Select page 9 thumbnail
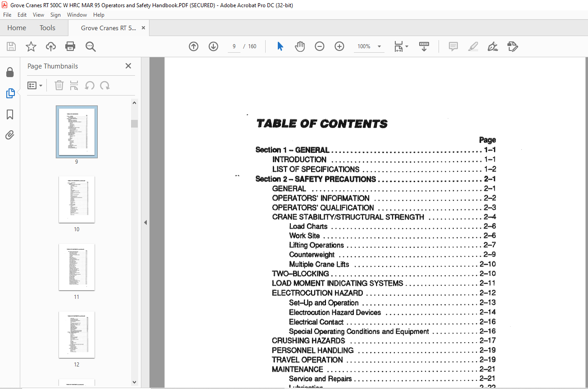This screenshot has height=389, width=588. (77, 132)
